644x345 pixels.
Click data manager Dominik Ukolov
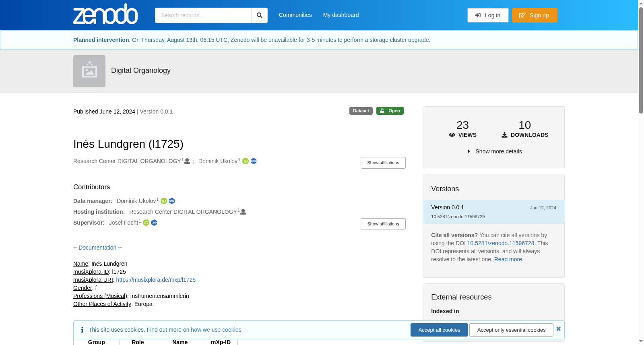click(x=136, y=201)
